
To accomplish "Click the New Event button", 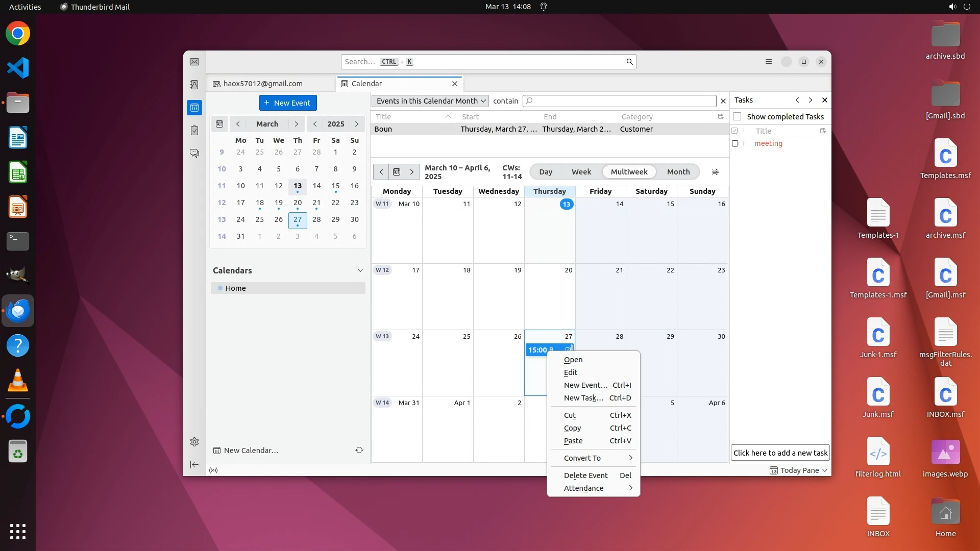I will coord(288,103).
